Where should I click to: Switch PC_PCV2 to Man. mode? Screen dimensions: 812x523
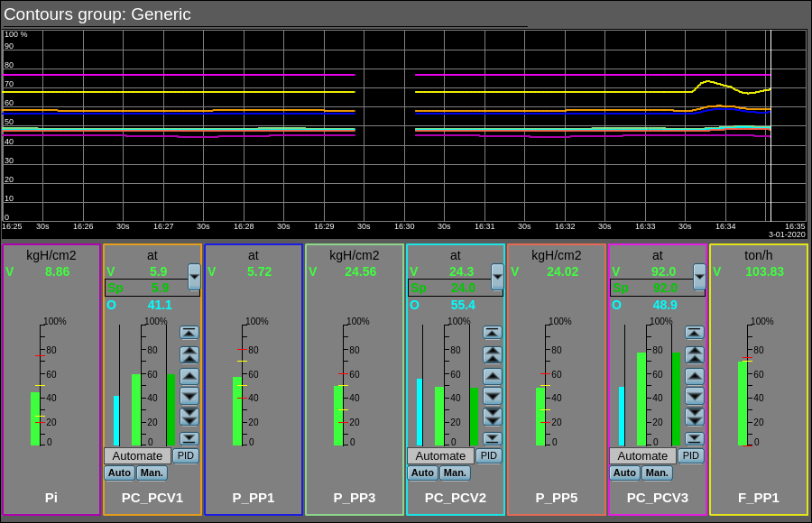pyautogui.click(x=455, y=473)
